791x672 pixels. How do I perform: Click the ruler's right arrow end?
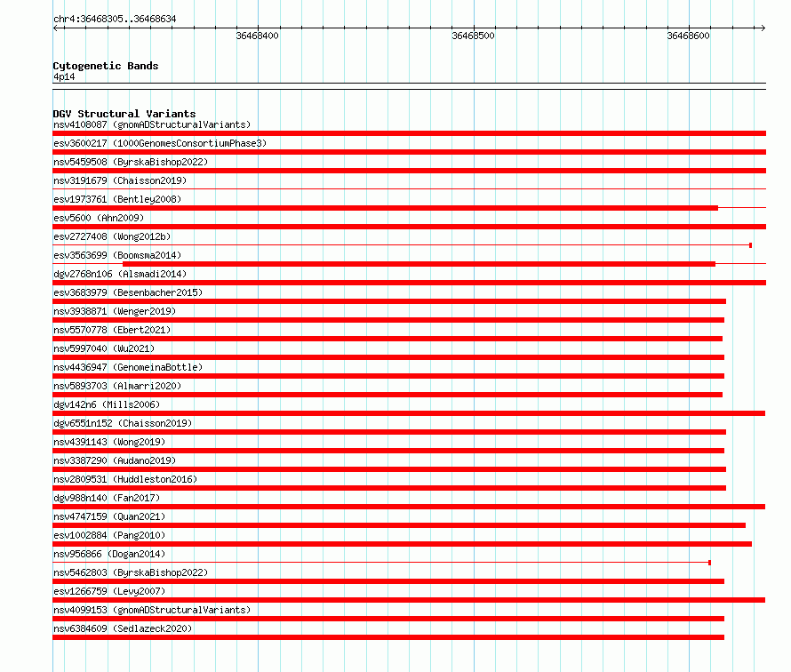tap(763, 28)
